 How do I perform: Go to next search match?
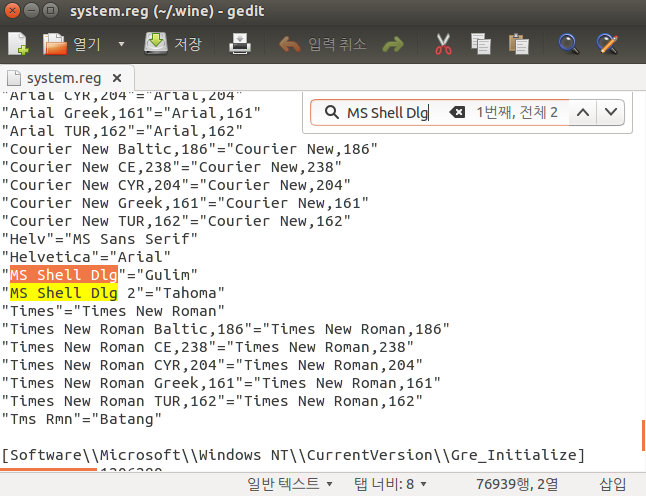[x=611, y=112]
